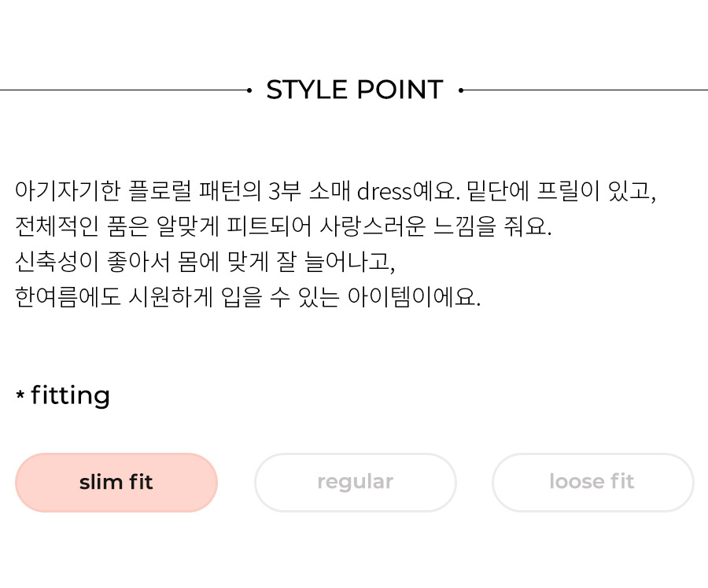Click the STYLE POINT heading
708x588 pixels.
pyautogui.click(x=355, y=90)
